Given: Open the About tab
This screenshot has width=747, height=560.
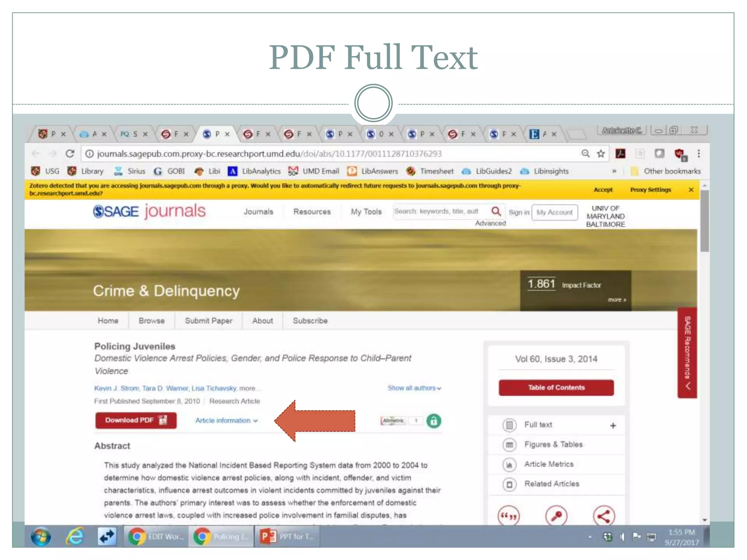Looking at the screenshot, I should [x=262, y=321].
